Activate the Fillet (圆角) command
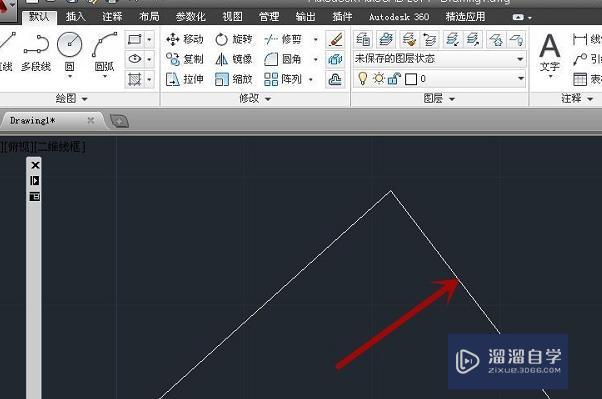The width and height of the screenshot is (602, 399). tap(283, 59)
